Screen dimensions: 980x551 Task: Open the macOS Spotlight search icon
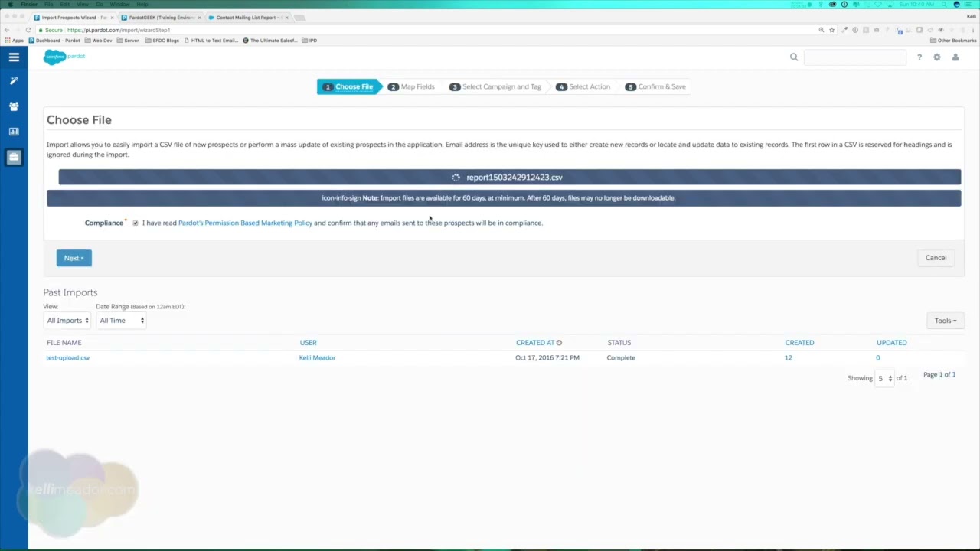945,5
